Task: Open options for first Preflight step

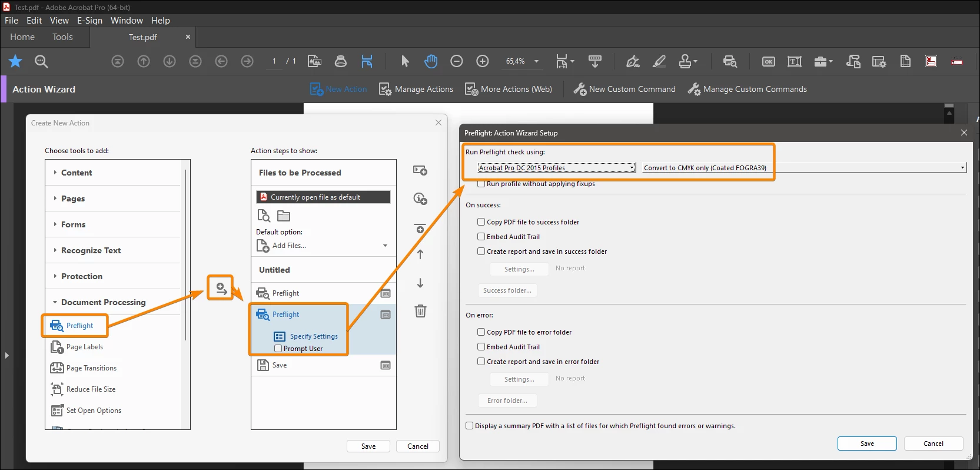Action: click(386, 293)
